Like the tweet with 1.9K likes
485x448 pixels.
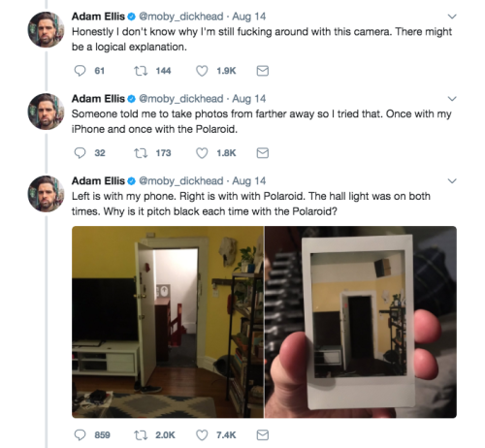(x=202, y=71)
